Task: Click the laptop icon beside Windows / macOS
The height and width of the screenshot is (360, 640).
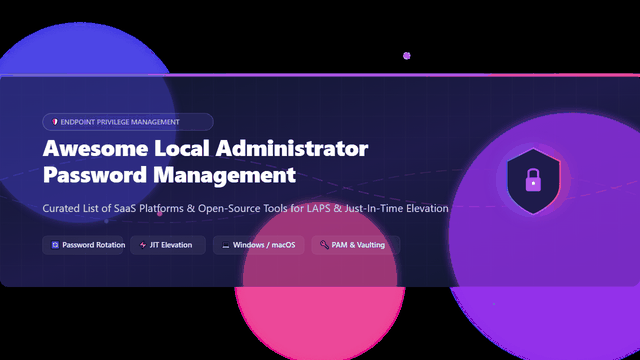Action: point(226,245)
